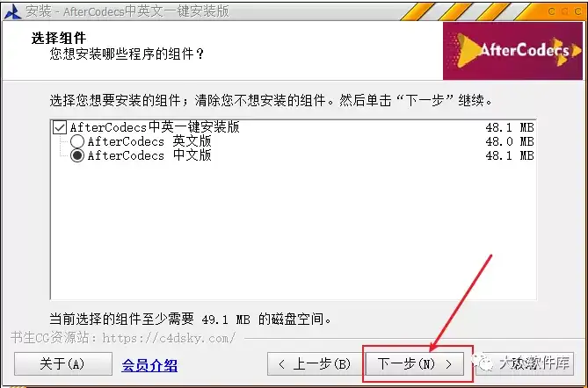
Task: Uncheck AfterCodecs中英一键安装版 checkbox
Action: click(59, 127)
